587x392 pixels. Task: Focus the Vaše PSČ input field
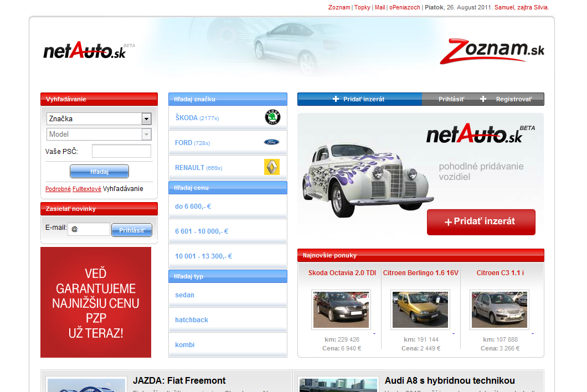(x=121, y=151)
